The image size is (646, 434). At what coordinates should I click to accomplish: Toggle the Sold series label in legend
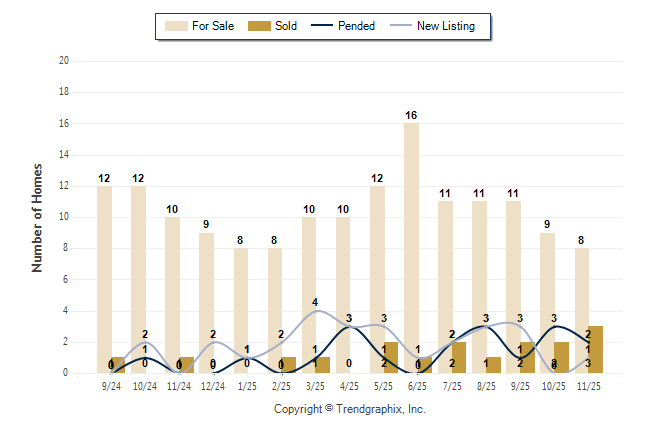[x=286, y=26]
